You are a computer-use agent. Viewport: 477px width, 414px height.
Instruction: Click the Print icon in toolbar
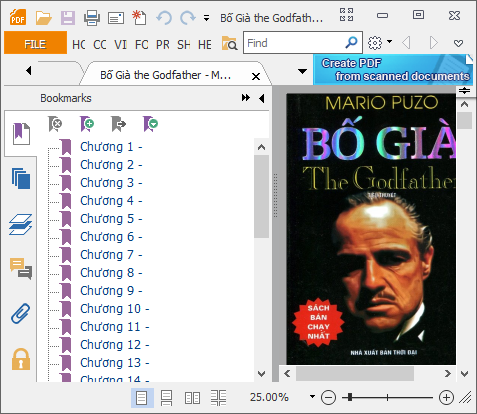tap(92, 18)
